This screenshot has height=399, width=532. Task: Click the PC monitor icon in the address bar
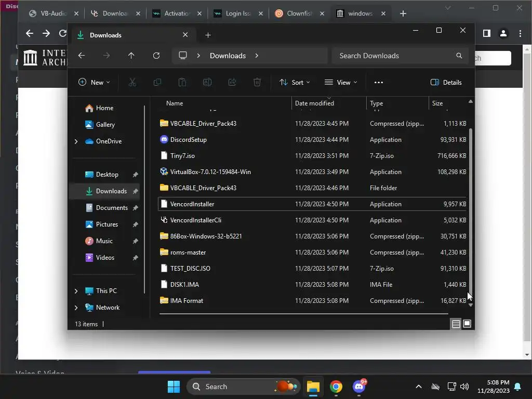pos(183,55)
